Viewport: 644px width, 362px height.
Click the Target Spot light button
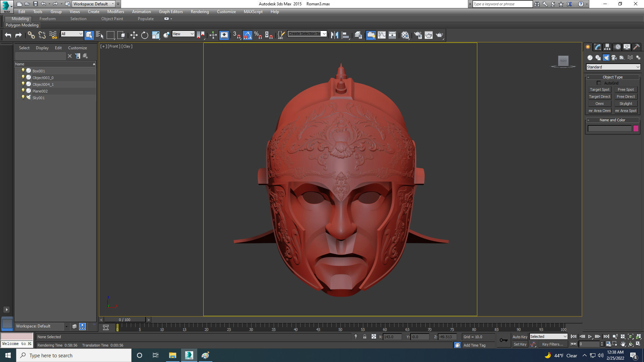point(599,89)
